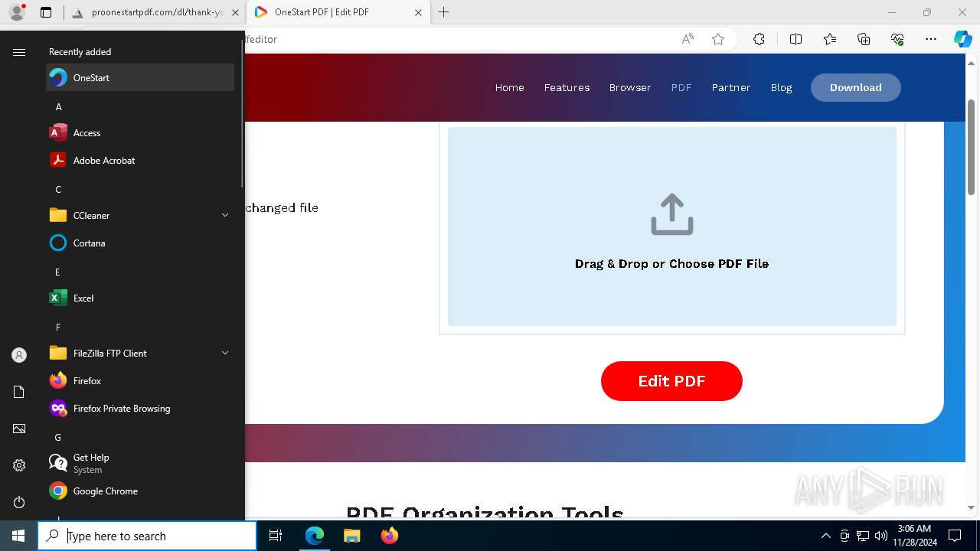Viewport: 980px width, 551px height.
Task: Open Copilot sidebar icon
Action: pos(963,39)
